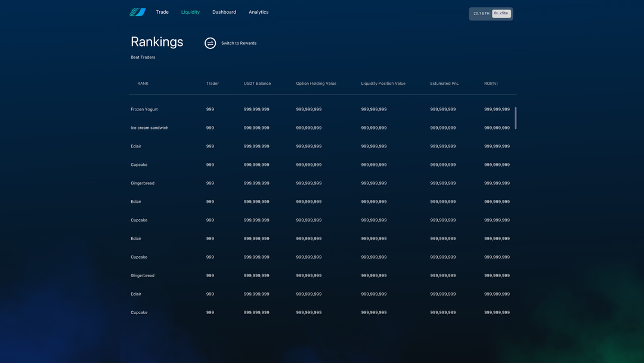
Task: Click the Rankings page heading
Action: pyautogui.click(x=157, y=42)
